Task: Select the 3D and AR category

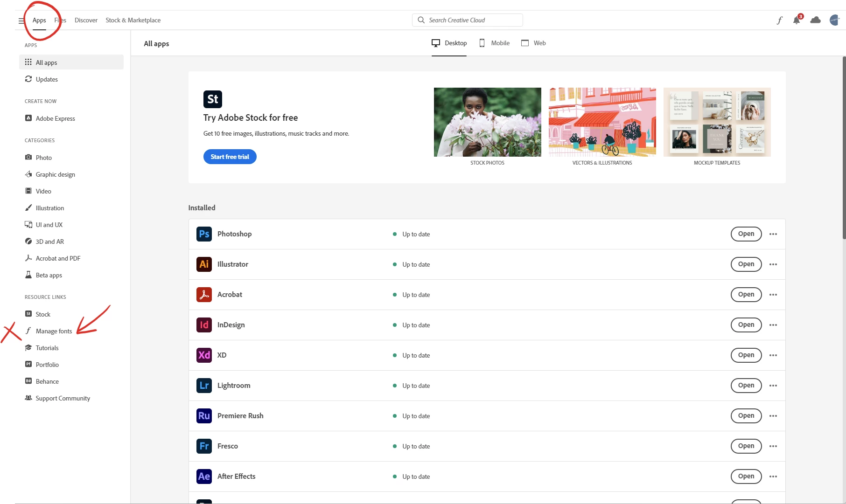Action: click(71, 242)
